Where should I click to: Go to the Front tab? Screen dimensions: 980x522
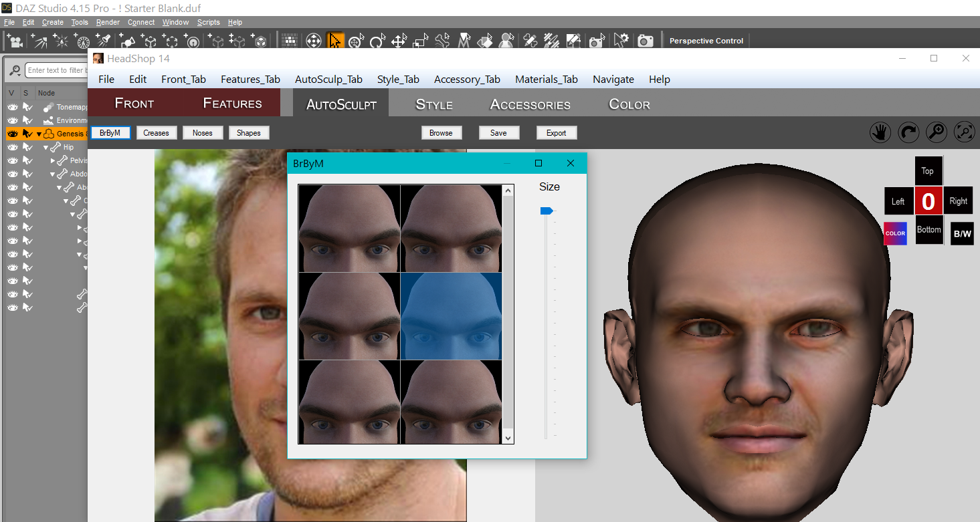(134, 103)
